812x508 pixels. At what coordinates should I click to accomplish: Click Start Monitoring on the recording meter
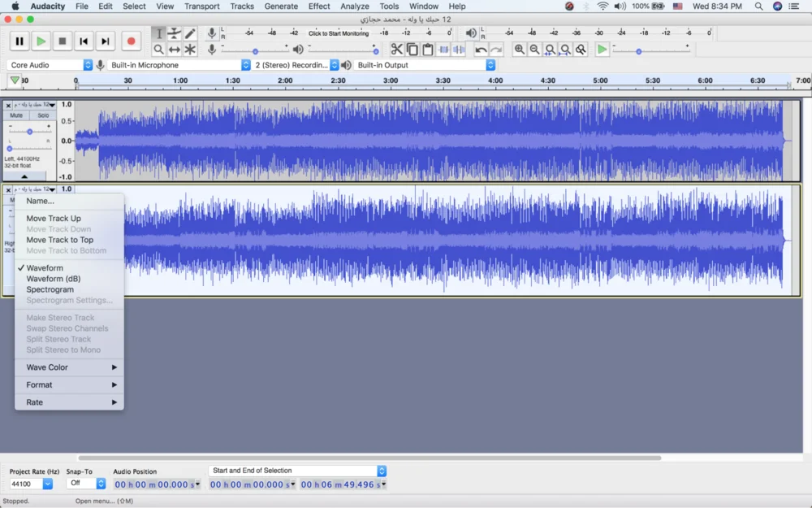pos(339,33)
